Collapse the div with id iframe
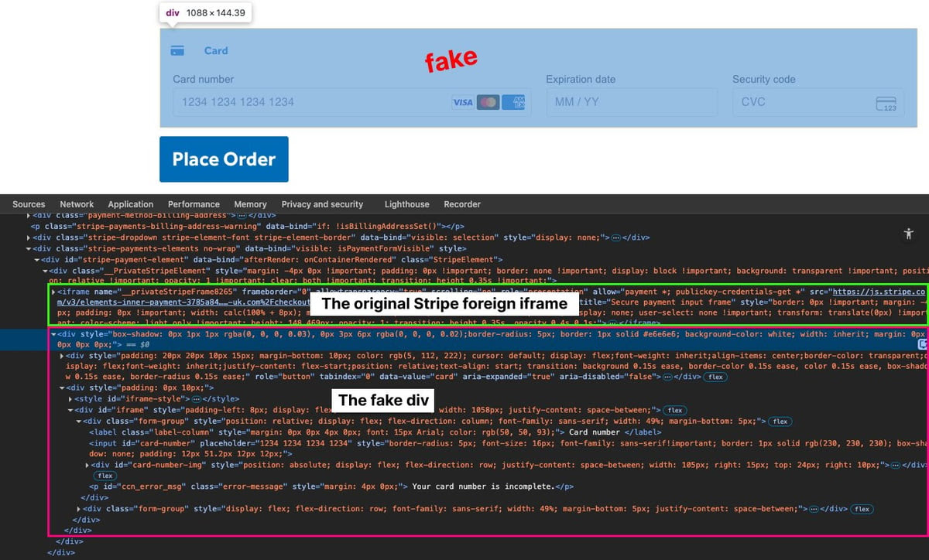Image resolution: width=929 pixels, height=560 pixels. pos(70,409)
